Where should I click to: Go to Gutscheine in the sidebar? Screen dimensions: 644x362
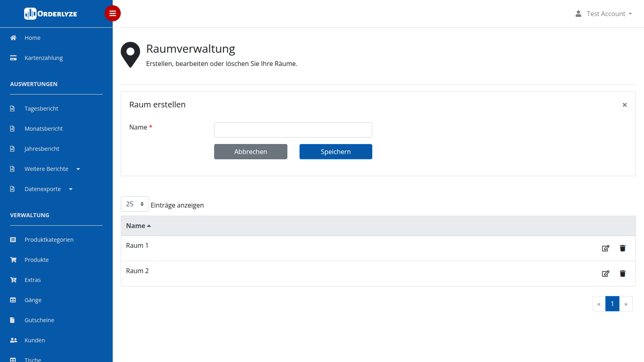click(x=39, y=320)
